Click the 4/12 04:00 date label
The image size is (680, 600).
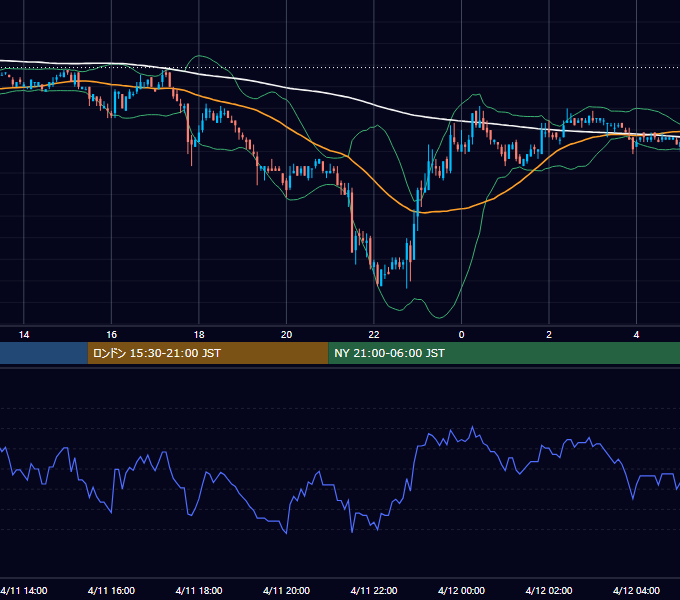click(636, 590)
